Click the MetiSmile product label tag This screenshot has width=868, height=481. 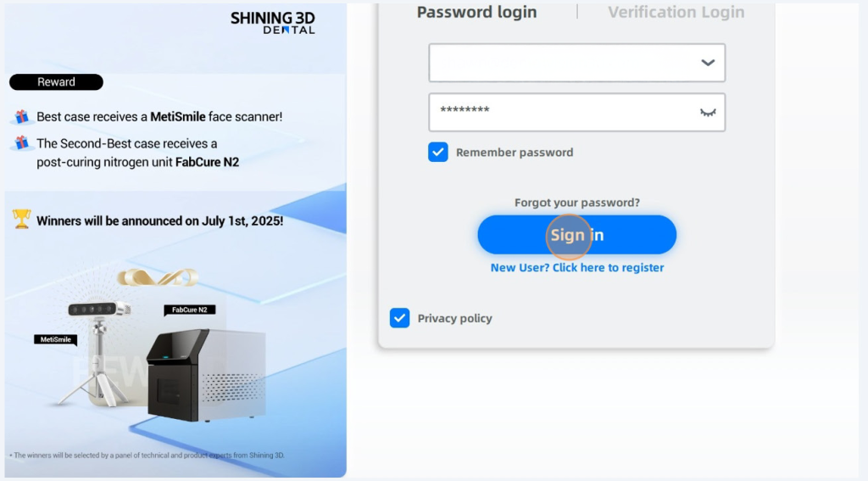click(x=55, y=339)
